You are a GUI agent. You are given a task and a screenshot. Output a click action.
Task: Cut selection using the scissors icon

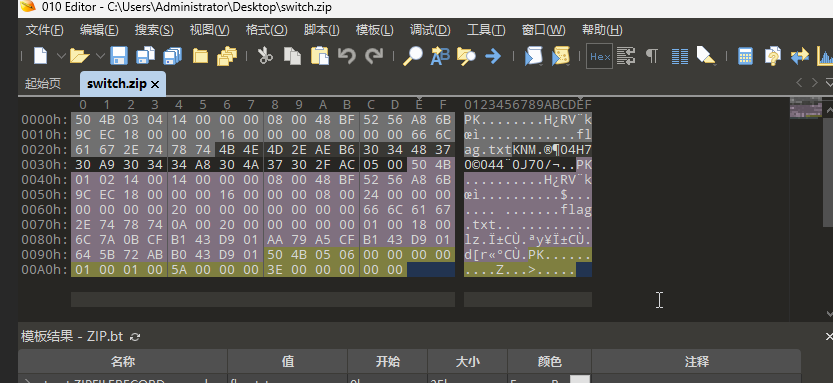[265, 56]
